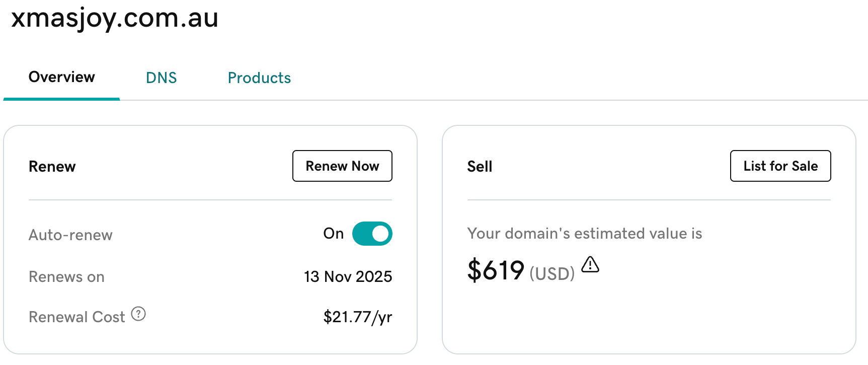Click the Renewal Cost label
868x365 pixels.
[x=76, y=317]
